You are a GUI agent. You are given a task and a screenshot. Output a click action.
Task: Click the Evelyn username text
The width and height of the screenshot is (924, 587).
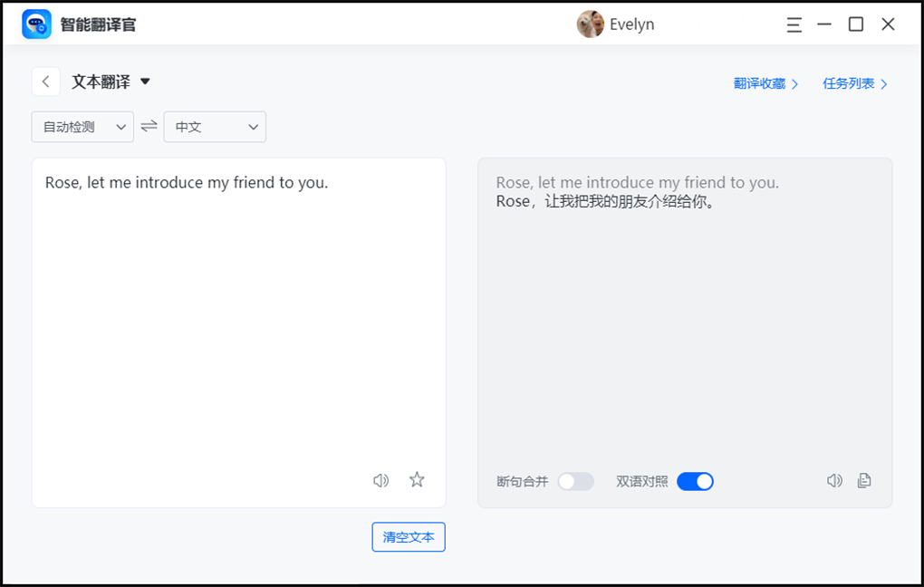tap(631, 24)
